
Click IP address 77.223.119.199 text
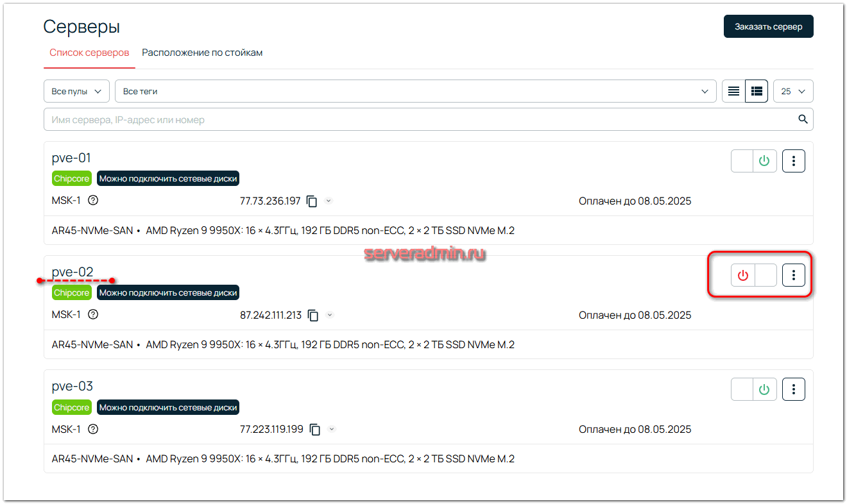coord(271,429)
